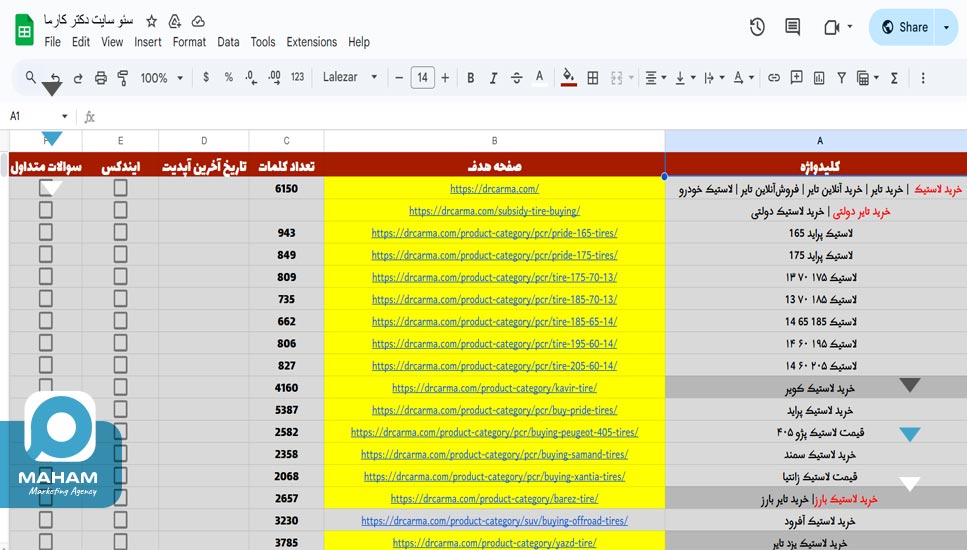Viewport: 967px width, 550px height.
Task: Print the spreadsheet
Action: [101, 78]
